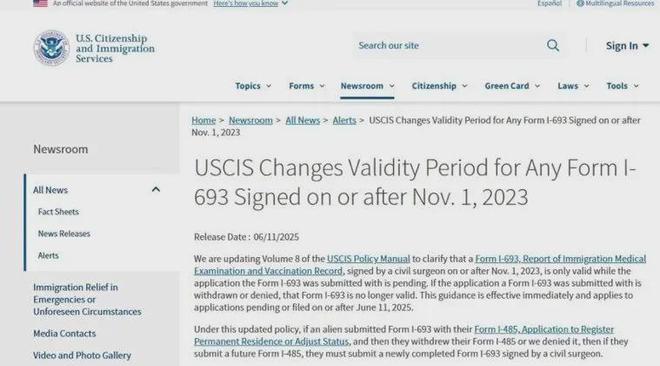
Task: Switch the site language to Español
Action: click(x=549, y=3)
